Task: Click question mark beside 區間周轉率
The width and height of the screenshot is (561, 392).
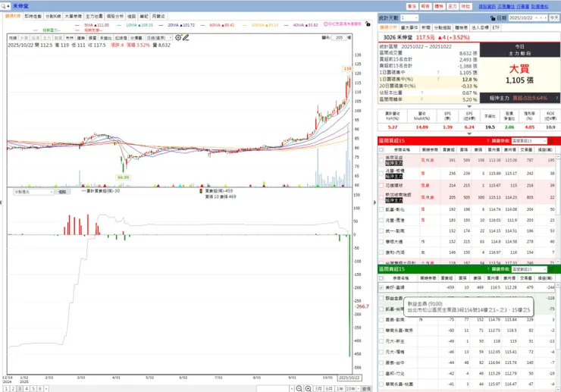Action: (422, 99)
